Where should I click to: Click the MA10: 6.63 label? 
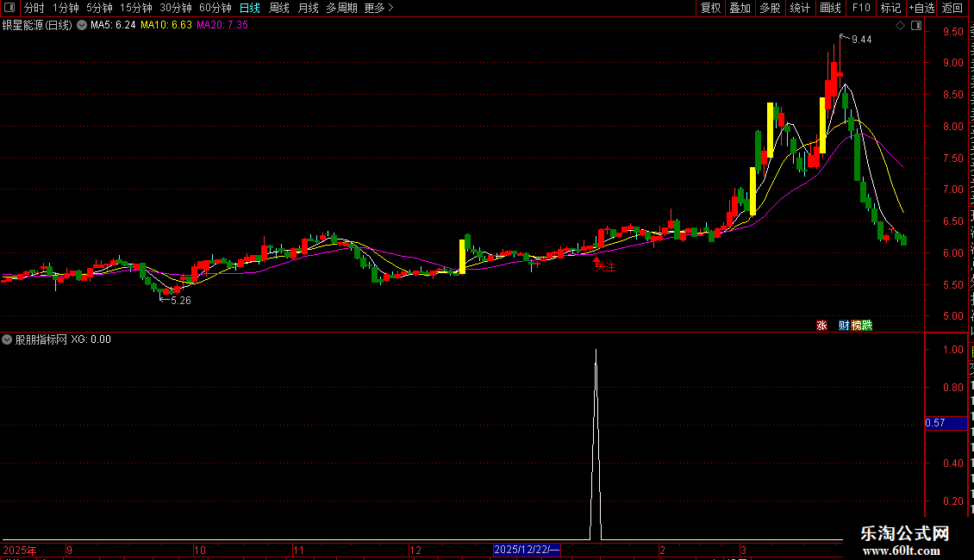(165, 25)
